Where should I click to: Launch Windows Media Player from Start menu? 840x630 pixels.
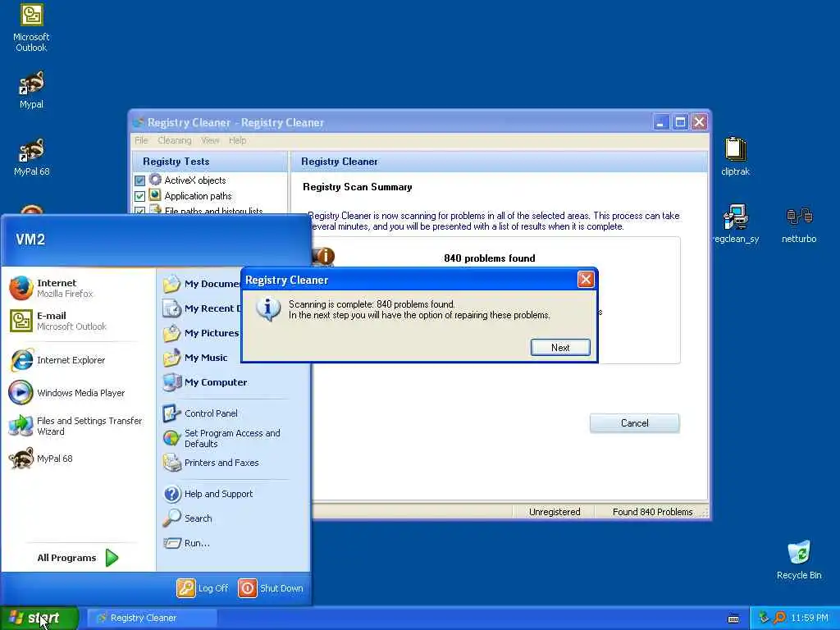click(x=80, y=393)
